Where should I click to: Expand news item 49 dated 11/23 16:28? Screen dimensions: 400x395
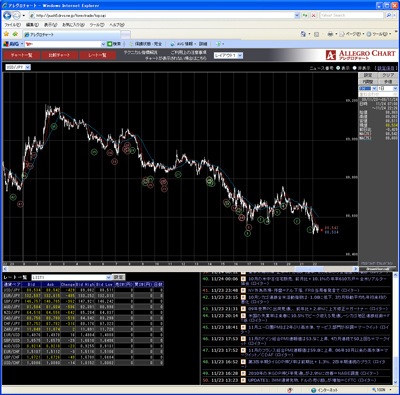243,373
